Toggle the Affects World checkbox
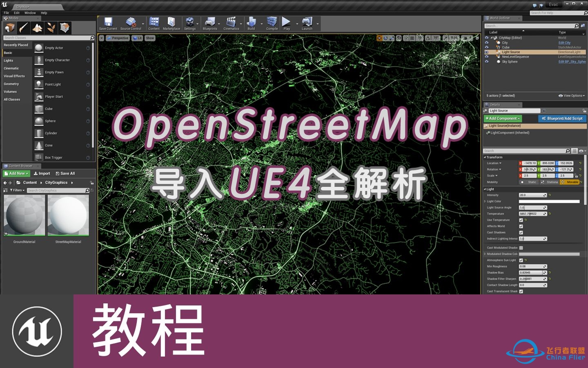Image resolution: width=588 pixels, height=368 pixels. [521, 226]
